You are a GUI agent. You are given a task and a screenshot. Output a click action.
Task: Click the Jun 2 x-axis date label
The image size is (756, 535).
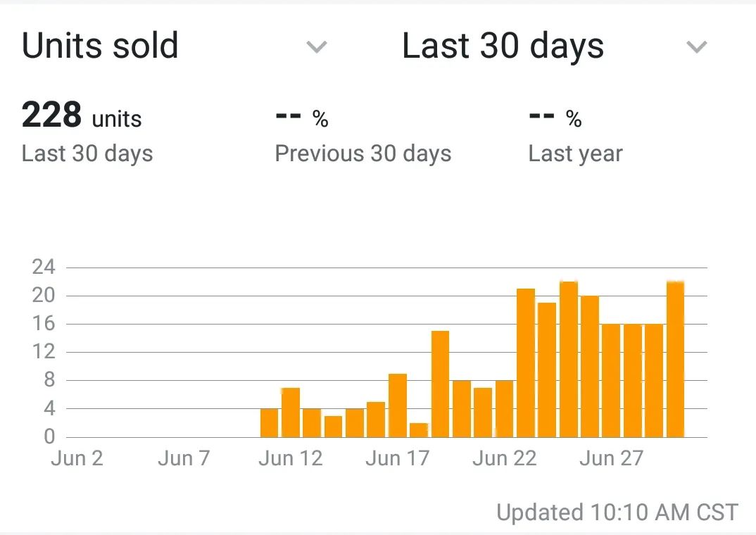pos(77,459)
